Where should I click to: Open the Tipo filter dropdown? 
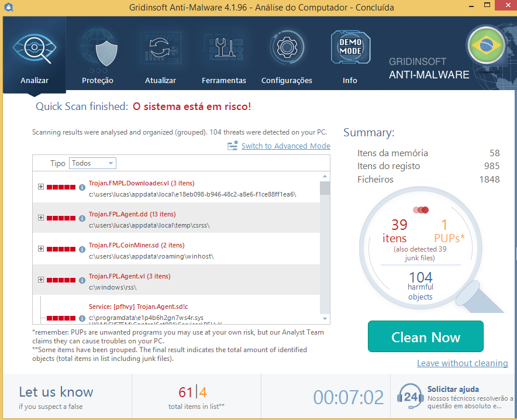tap(92, 163)
